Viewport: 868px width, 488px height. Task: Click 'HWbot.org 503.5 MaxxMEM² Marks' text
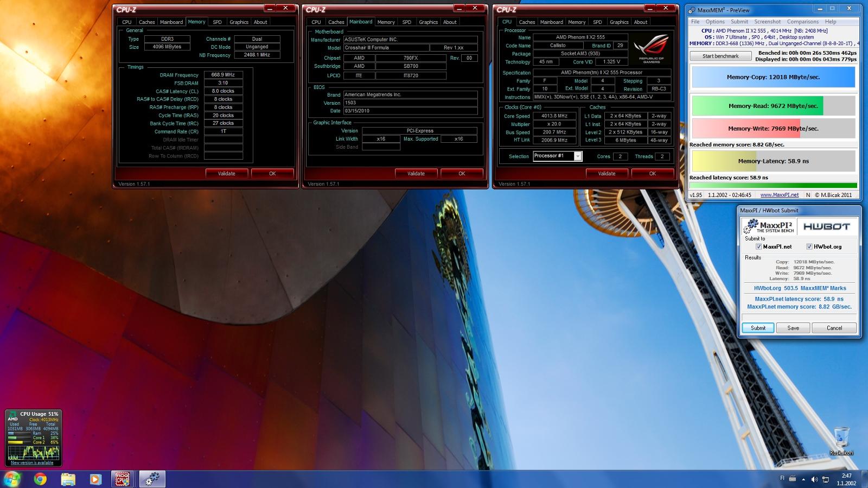(800, 288)
